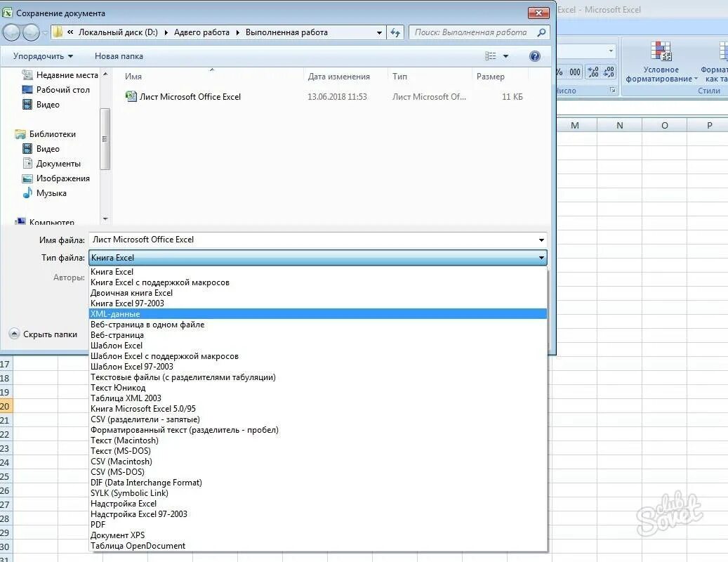Pick the PDF file type option
Image resolution: width=728 pixels, height=562 pixels.
318,525
